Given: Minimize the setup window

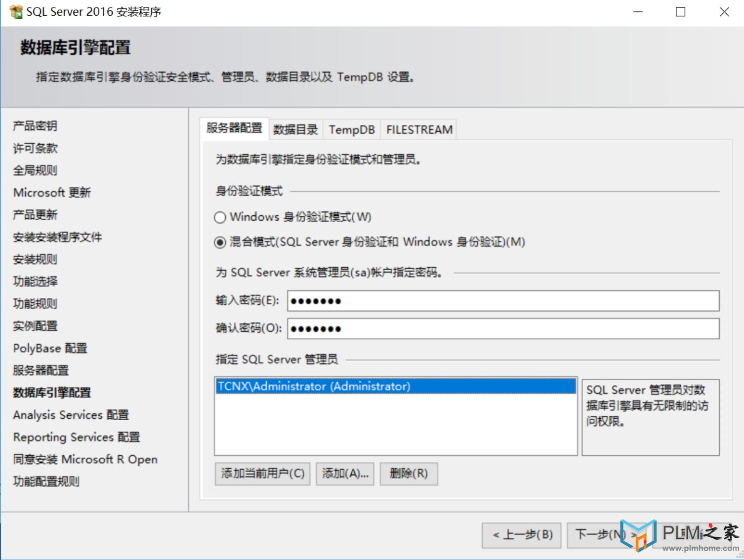Looking at the screenshot, I should (x=638, y=12).
